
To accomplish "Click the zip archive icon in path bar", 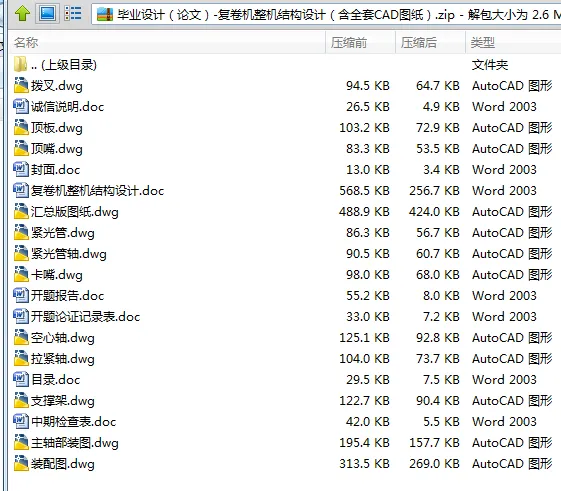I will point(105,14).
